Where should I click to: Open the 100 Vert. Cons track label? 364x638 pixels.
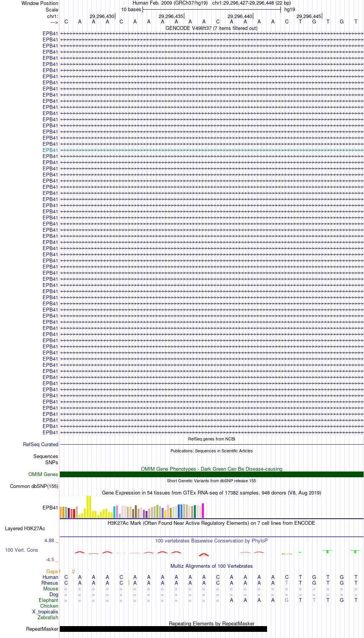[21, 550]
